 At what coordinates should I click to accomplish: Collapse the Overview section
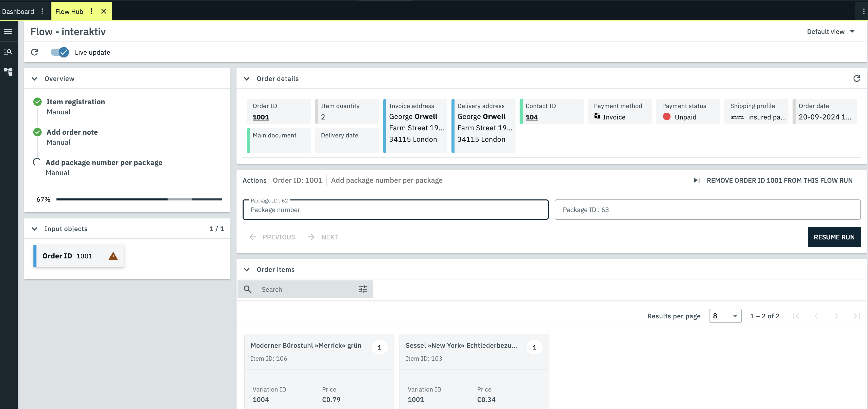34,78
